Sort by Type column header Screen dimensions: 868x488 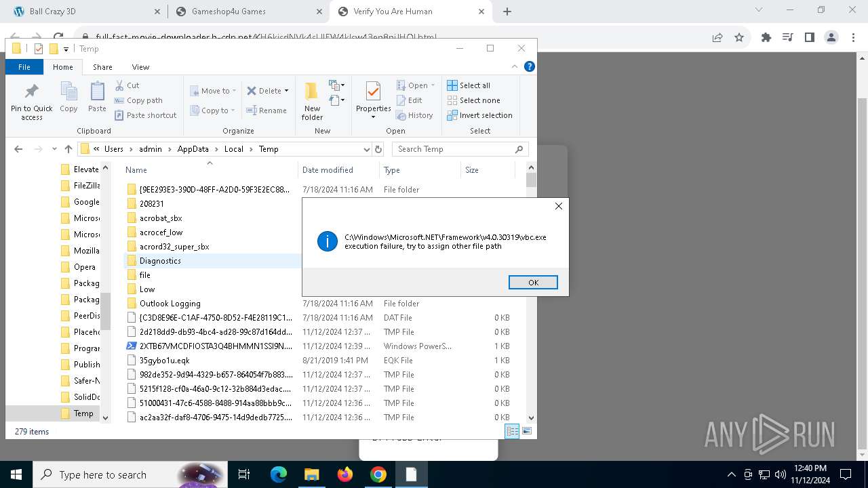point(420,170)
